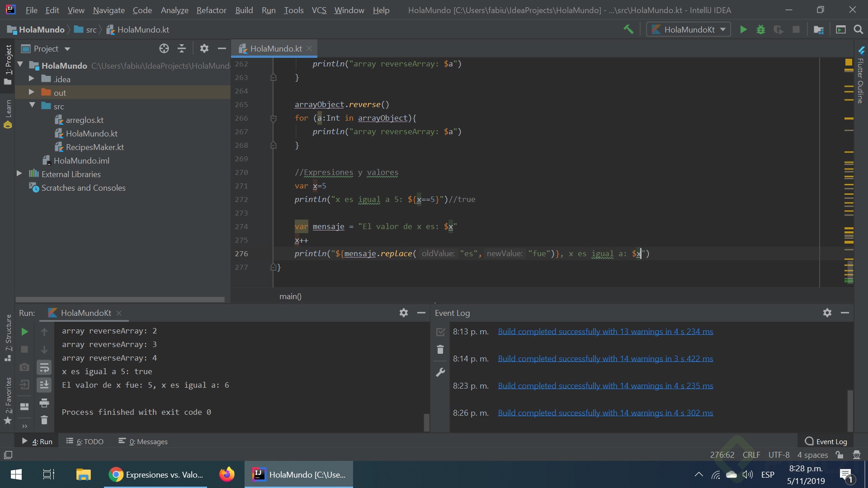Click the Debug bug icon
Image resolution: width=868 pixels, height=488 pixels.
(761, 30)
